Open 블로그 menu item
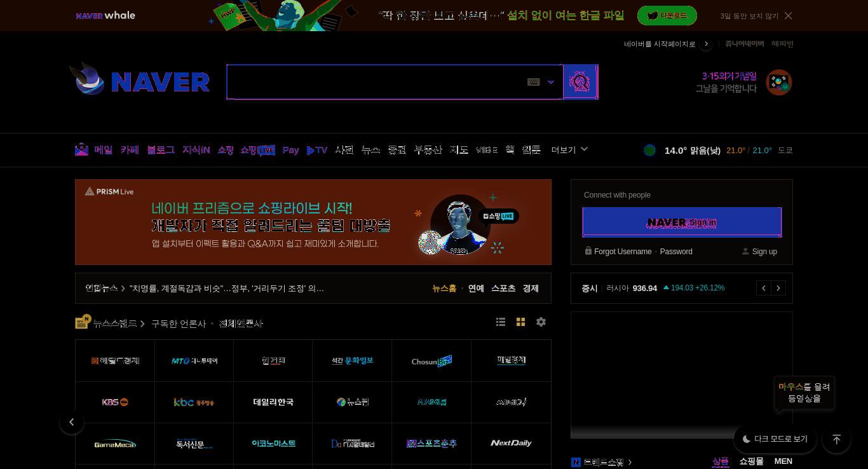This screenshot has height=469, width=868. (x=161, y=150)
